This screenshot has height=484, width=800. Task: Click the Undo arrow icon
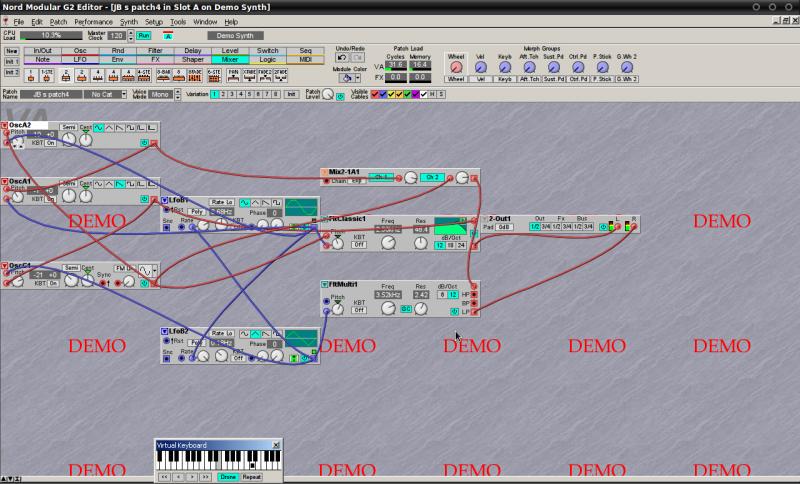[342, 58]
